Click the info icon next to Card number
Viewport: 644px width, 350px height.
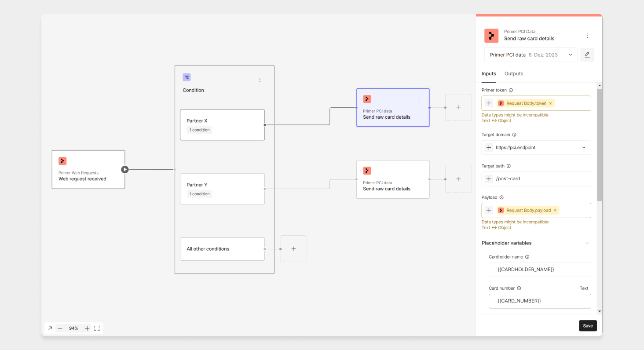click(519, 288)
